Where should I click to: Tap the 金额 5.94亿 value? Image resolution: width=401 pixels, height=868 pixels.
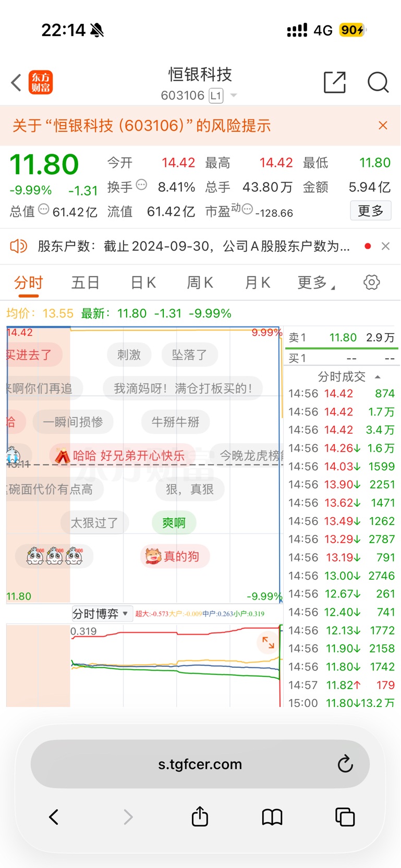pos(370,187)
